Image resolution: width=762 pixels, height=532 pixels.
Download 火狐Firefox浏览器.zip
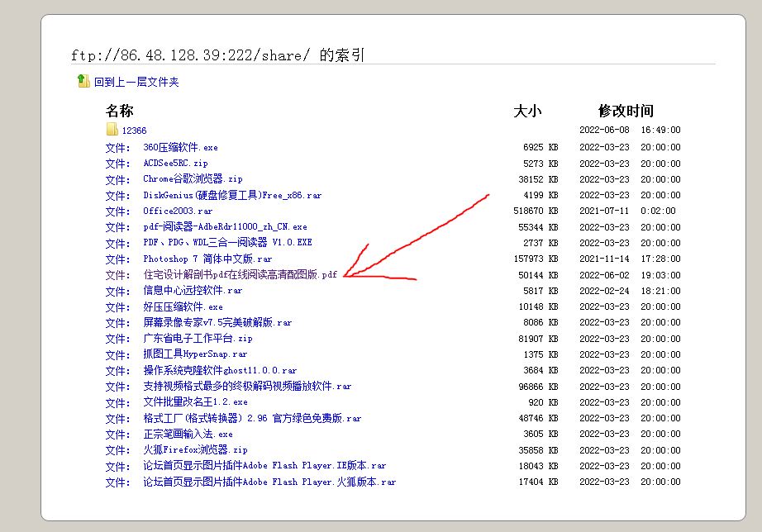(195, 450)
